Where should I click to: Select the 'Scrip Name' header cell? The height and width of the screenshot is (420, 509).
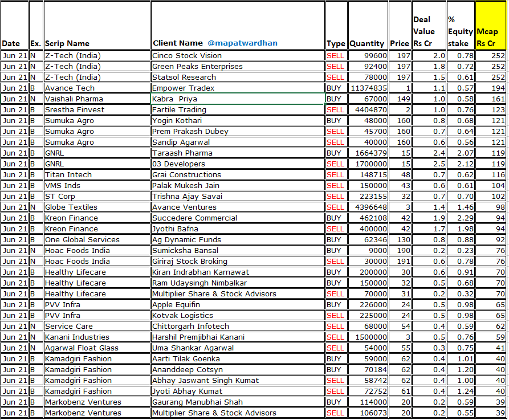pos(97,25)
